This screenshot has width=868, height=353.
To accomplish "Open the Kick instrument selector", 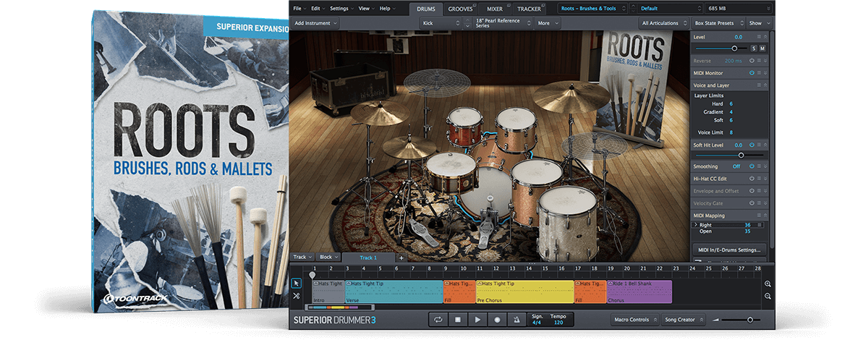I will [x=440, y=23].
